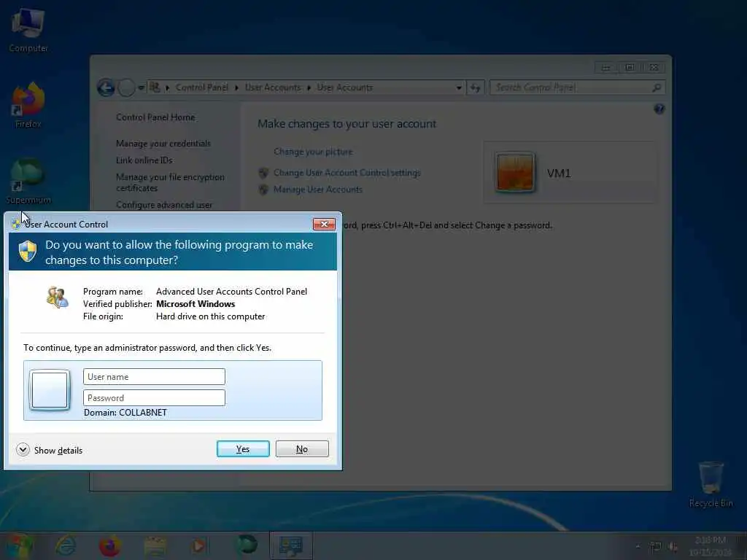The height and width of the screenshot is (560, 747).
Task: Click the Forward arrow in Control Panel
Action: click(126, 87)
